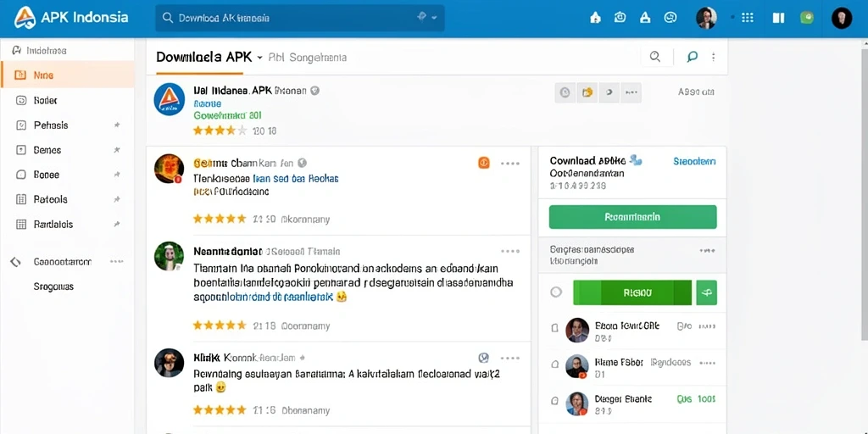Expand the Downlaela APK title dropdown
Image resolution: width=868 pixels, height=434 pixels.
(259, 57)
